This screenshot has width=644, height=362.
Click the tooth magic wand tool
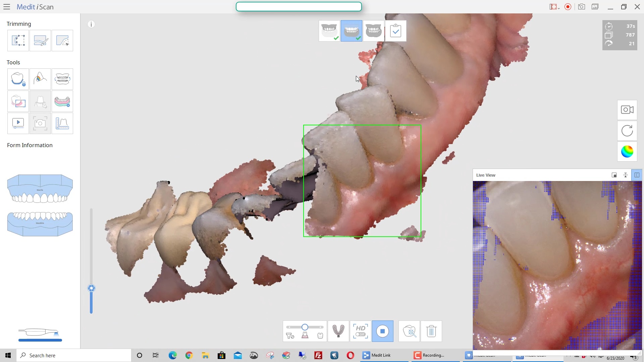(x=409, y=331)
